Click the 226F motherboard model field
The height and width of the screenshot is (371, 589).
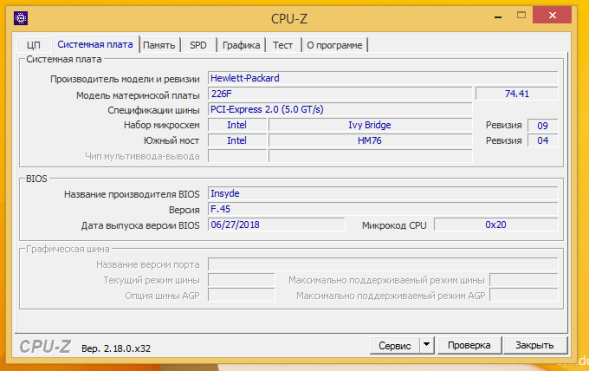tap(340, 94)
